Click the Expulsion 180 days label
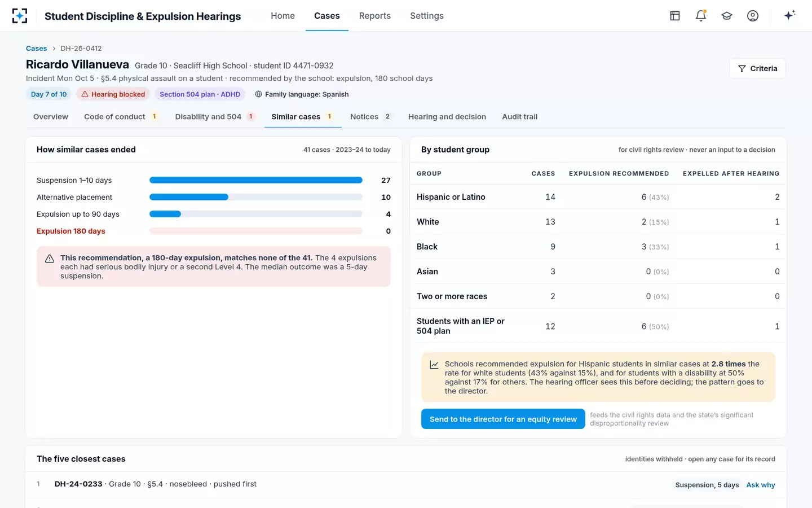The width and height of the screenshot is (812, 508). (71, 231)
